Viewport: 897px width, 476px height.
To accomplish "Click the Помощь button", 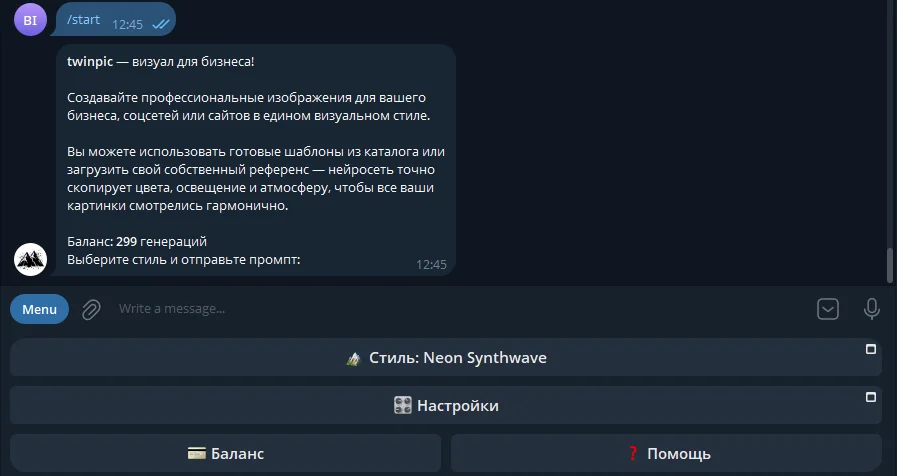I will coord(666,454).
